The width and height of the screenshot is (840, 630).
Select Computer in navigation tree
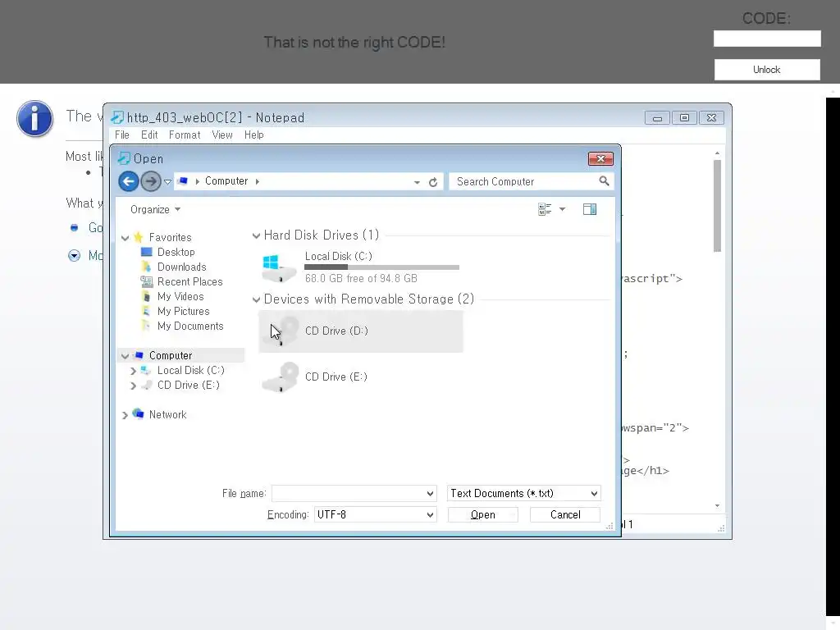click(171, 356)
